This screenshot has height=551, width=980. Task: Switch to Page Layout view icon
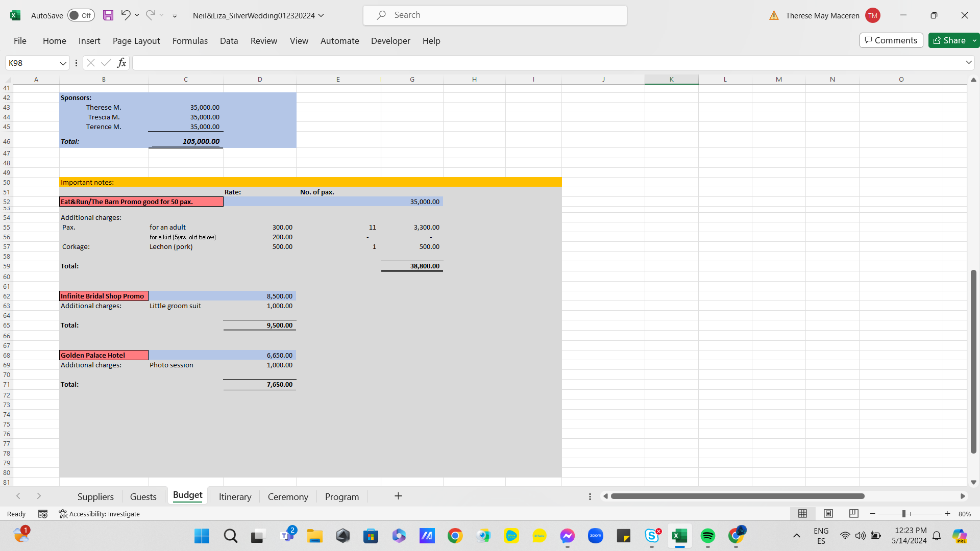pyautogui.click(x=828, y=514)
